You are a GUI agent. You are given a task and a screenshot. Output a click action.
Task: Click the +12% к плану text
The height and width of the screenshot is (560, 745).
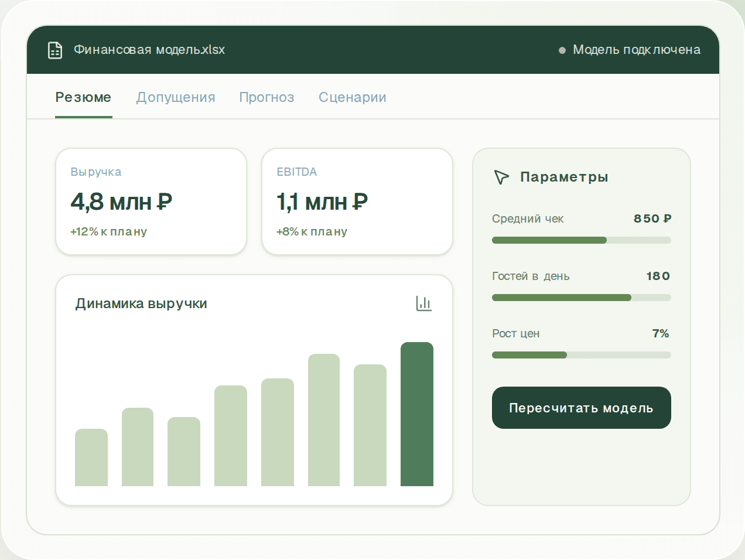click(108, 231)
